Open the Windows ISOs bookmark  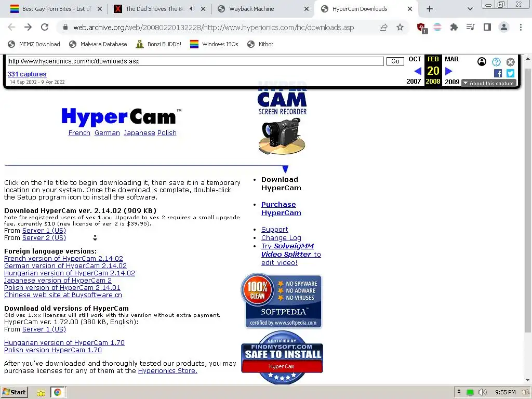point(214,44)
